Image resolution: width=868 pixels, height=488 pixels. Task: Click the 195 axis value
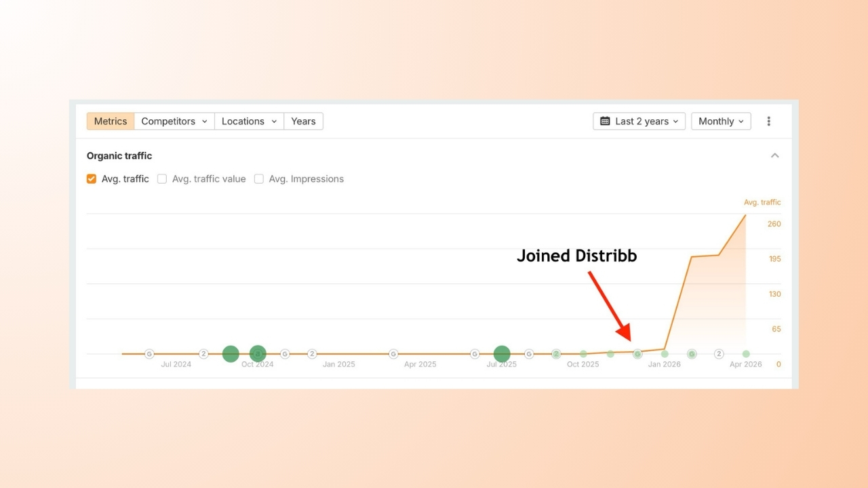coord(774,259)
